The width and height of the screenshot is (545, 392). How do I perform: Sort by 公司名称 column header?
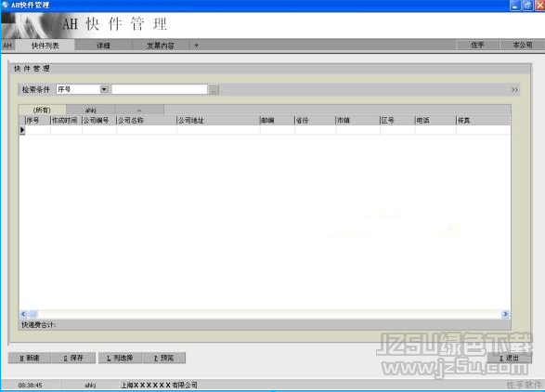tap(147, 121)
